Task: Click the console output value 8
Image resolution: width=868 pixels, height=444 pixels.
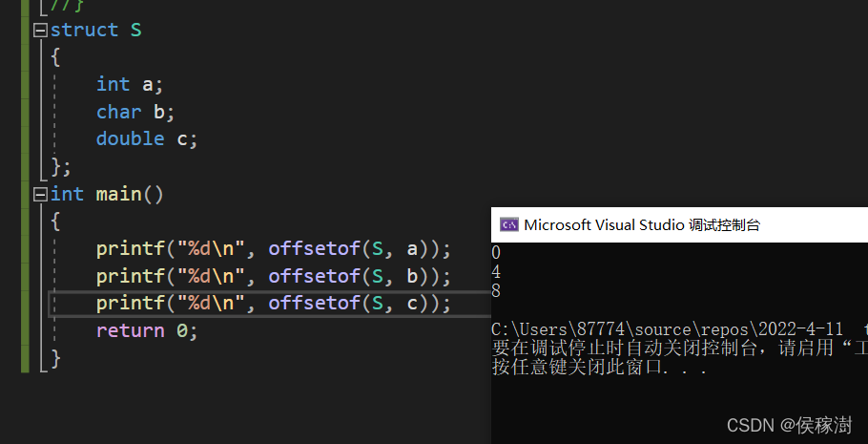Action: pos(496,291)
